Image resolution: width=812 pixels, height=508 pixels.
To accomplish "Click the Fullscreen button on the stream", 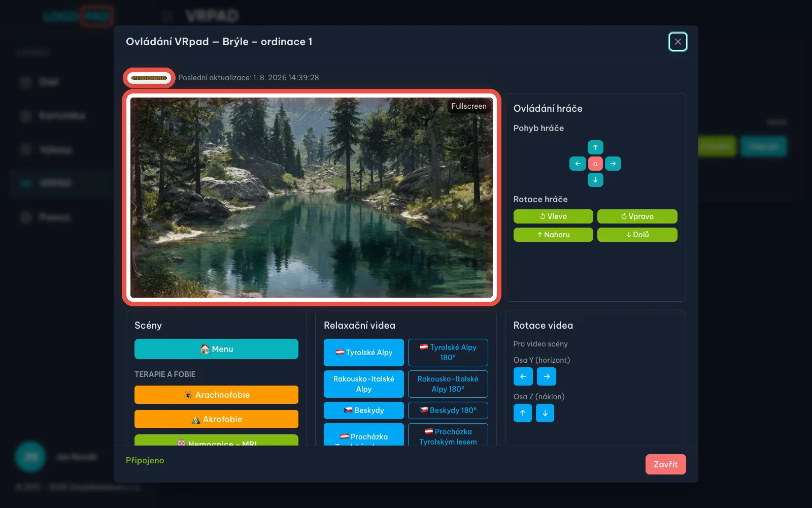I will click(469, 106).
